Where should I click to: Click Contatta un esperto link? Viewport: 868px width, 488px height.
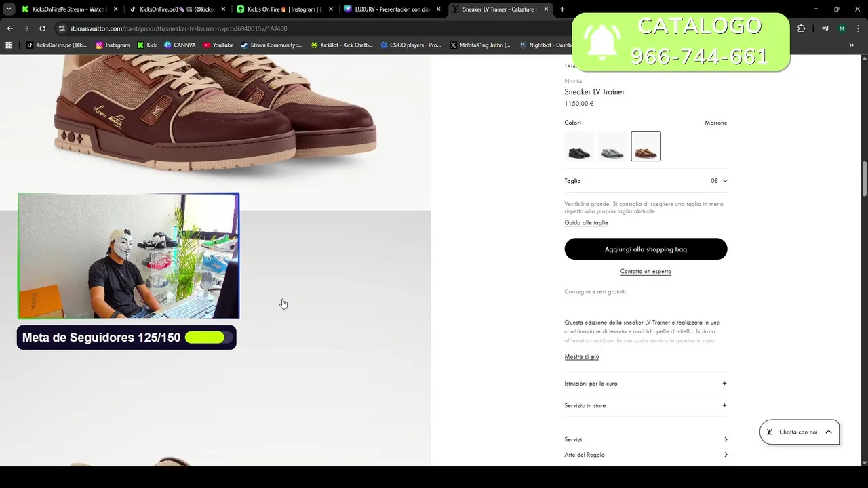(x=646, y=271)
